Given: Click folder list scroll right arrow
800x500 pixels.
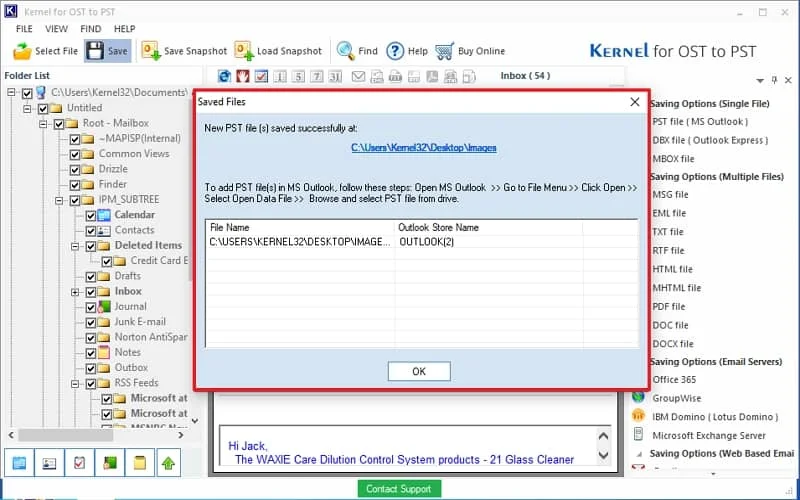Looking at the screenshot, I should tap(181, 435).
